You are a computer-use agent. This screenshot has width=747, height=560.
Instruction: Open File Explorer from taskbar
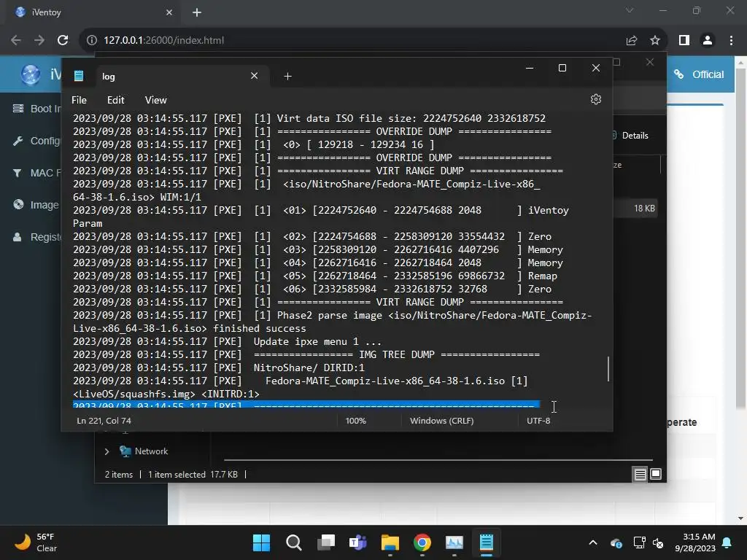pos(390,542)
